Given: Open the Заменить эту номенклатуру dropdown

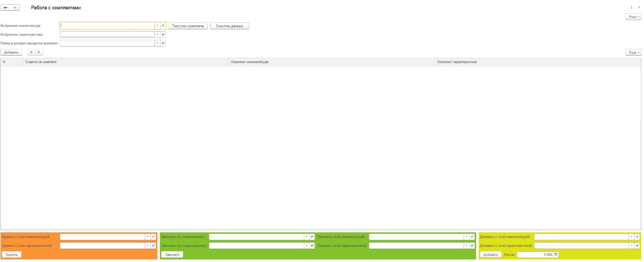Looking at the screenshot, I should 306,237.
